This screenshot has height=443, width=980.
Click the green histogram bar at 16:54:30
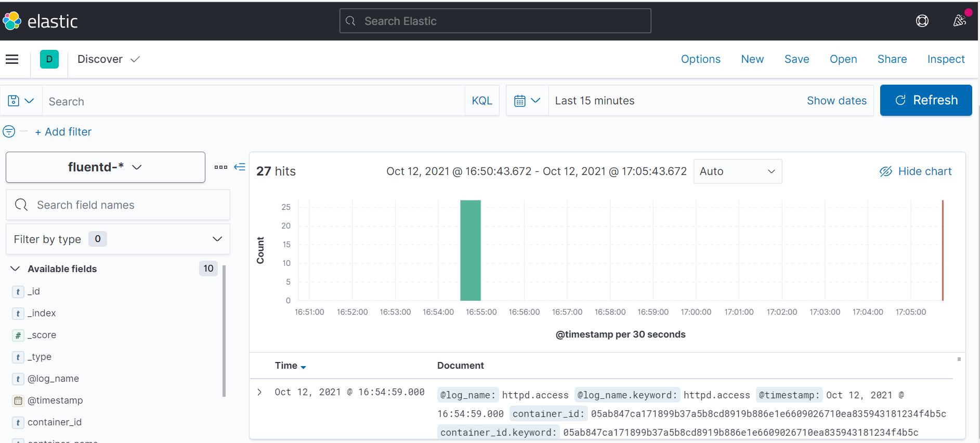[x=471, y=250]
